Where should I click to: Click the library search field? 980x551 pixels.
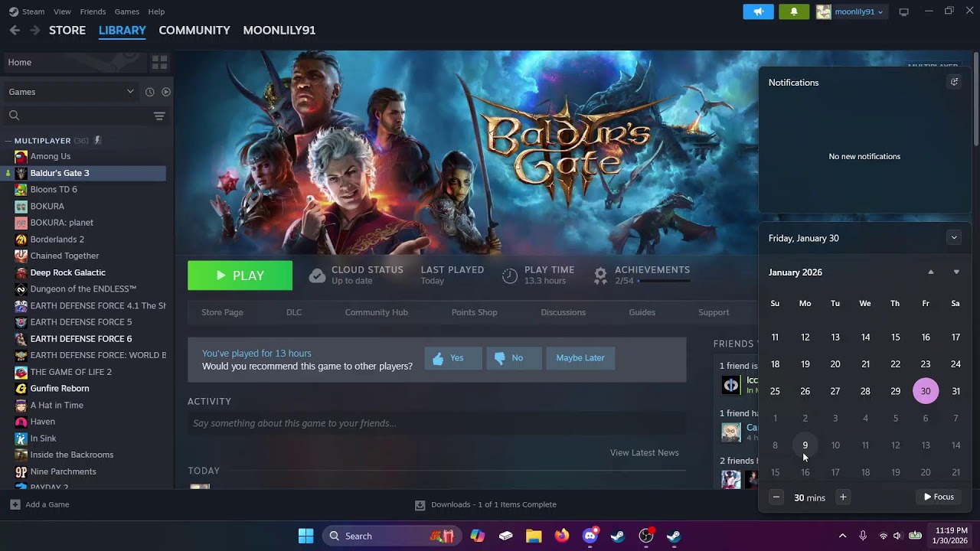[x=77, y=116]
